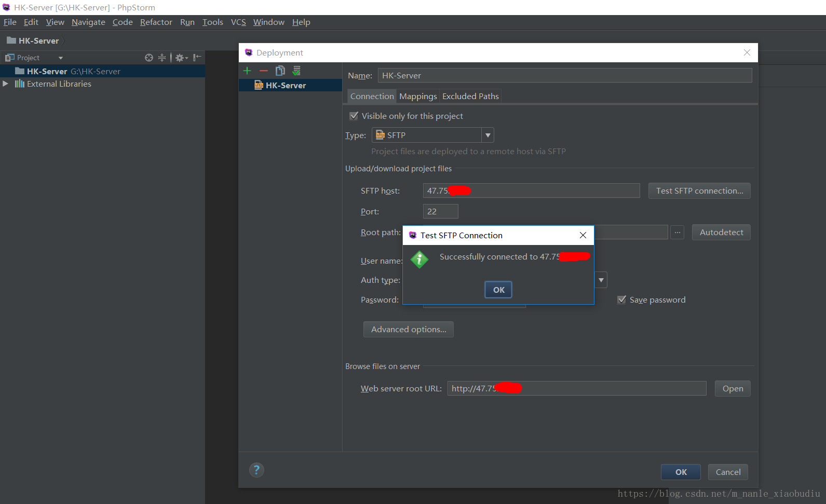Click Advanced options button
This screenshot has height=504, width=826.
[x=409, y=329]
